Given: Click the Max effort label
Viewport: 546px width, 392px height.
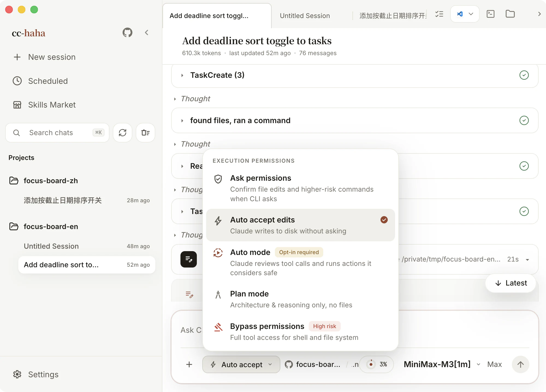Looking at the screenshot, I should (494, 364).
